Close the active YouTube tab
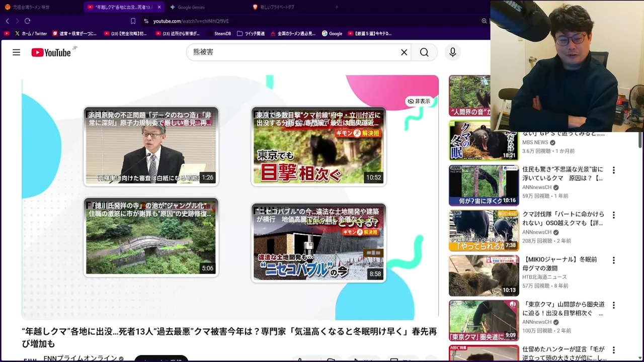The width and height of the screenshot is (644, 362). (159, 7)
